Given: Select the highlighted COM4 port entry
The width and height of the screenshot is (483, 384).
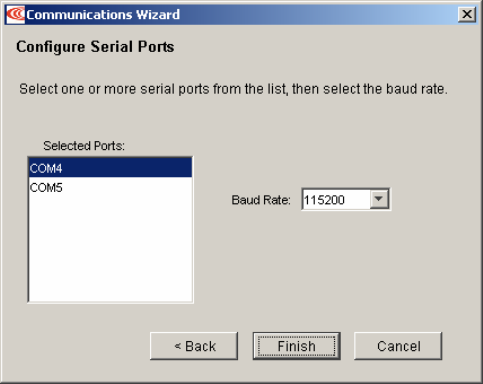Looking at the screenshot, I should 110,168.
